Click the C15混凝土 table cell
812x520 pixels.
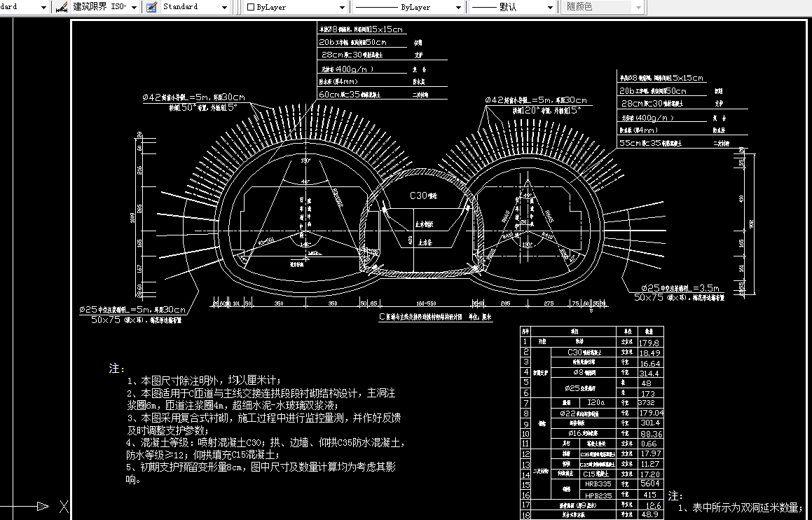tap(598, 474)
